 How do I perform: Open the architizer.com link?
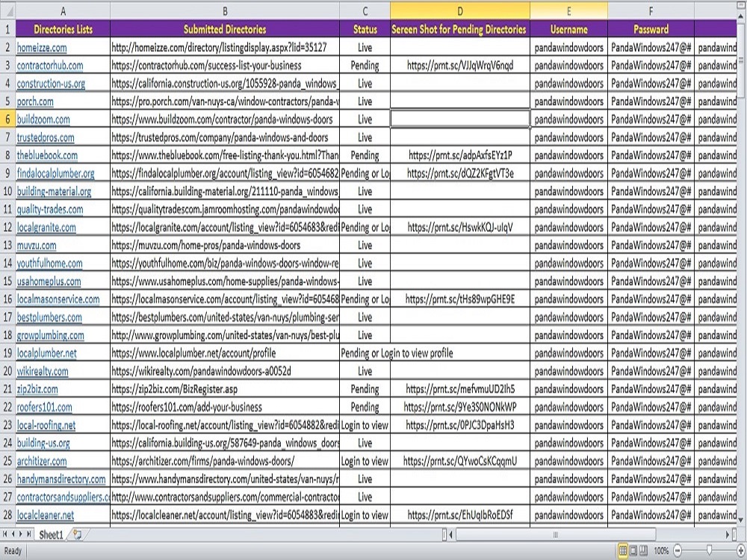[42, 461]
